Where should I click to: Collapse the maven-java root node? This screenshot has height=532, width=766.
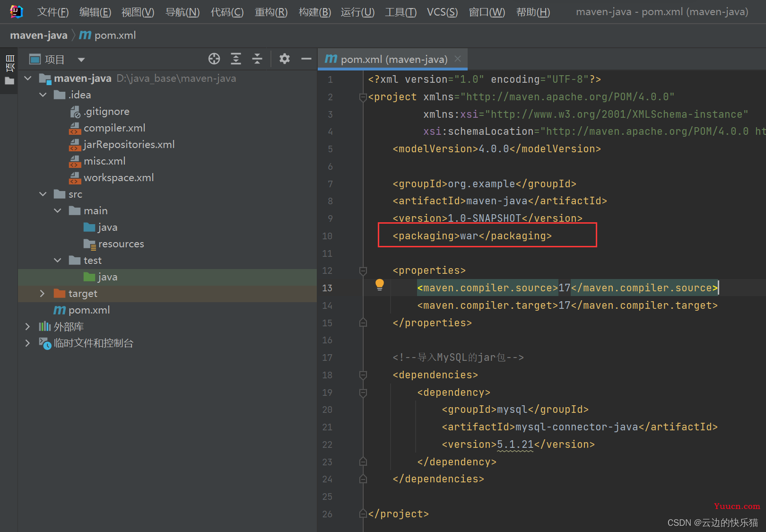click(x=28, y=78)
